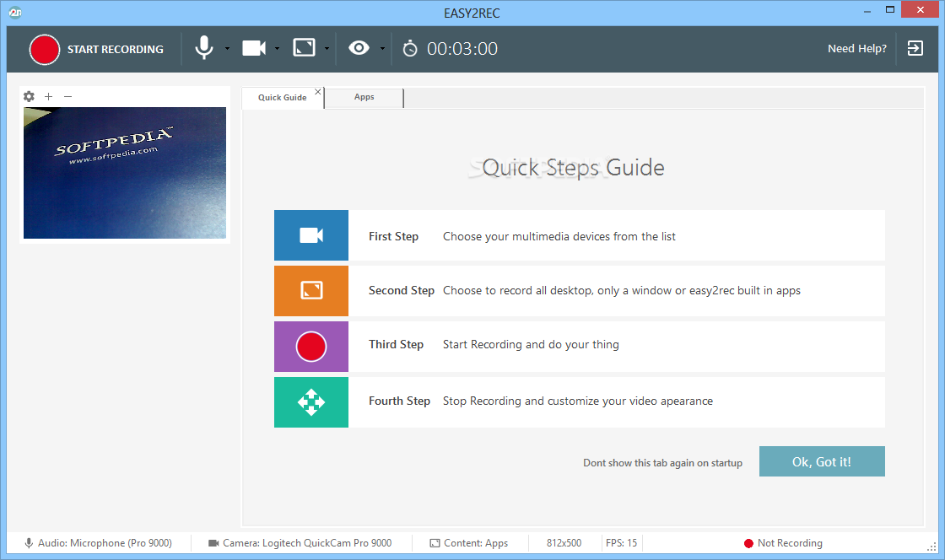The height and width of the screenshot is (560, 945).
Task: Click the red Start Recording button
Action: 45,50
